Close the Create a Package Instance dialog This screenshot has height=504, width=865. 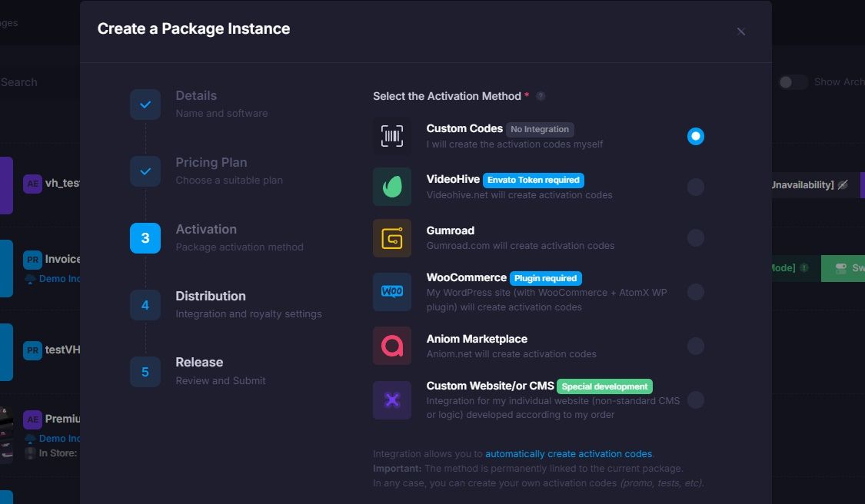point(741,31)
